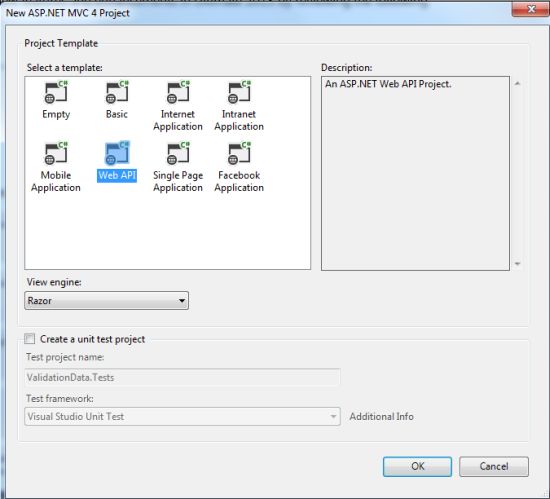
Task: Click the ValidationData.Tests project name field
Action: (x=182, y=377)
